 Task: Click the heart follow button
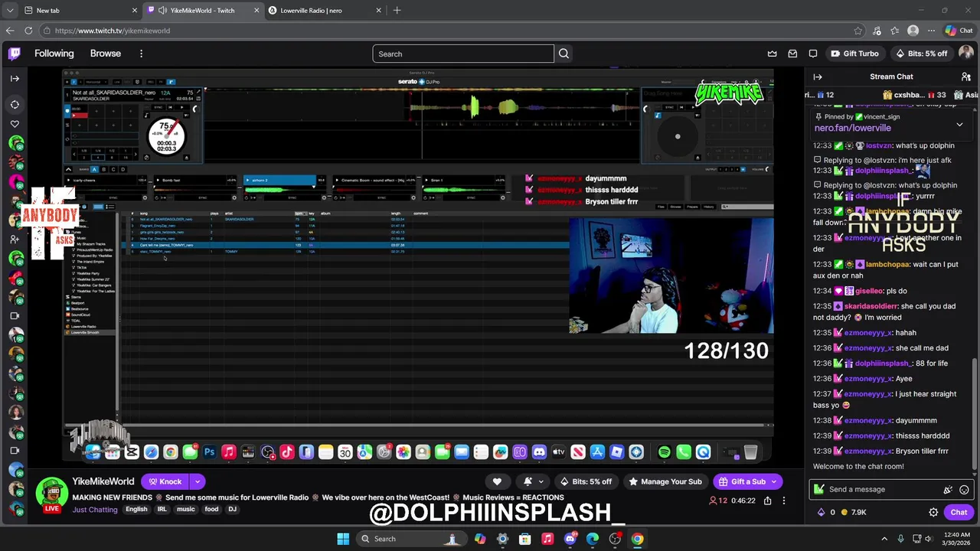coord(497,481)
